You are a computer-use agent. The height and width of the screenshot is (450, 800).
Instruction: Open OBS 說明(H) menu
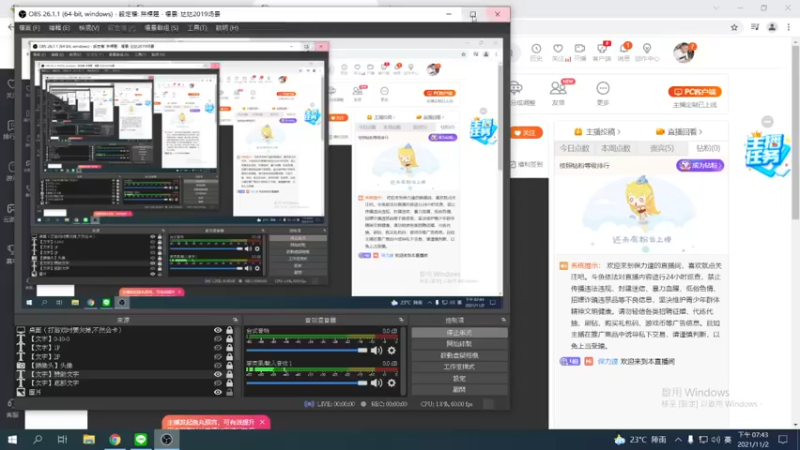pyautogui.click(x=227, y=28)
